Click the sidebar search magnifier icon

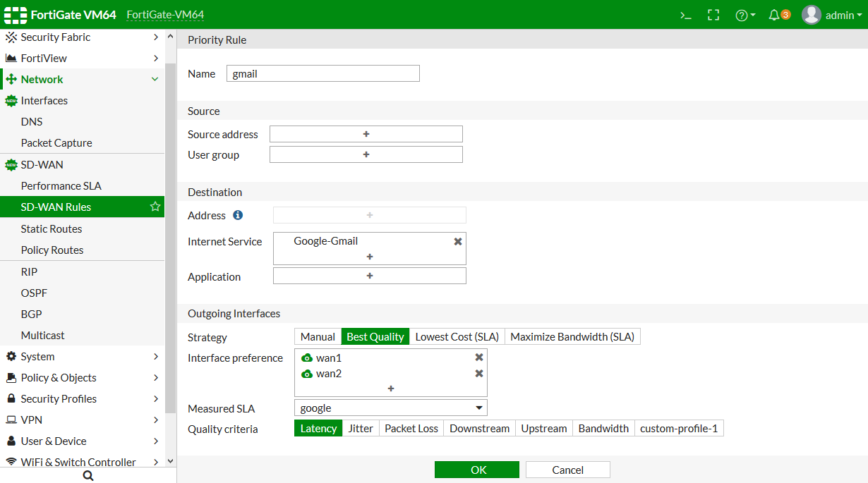pyautogui.click(x=88, y=476)
